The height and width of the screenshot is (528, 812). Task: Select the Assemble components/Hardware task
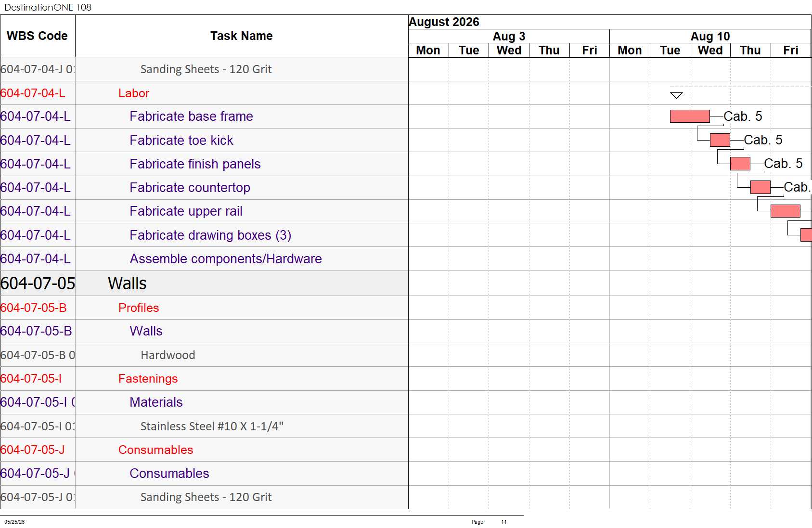(204, 259)
